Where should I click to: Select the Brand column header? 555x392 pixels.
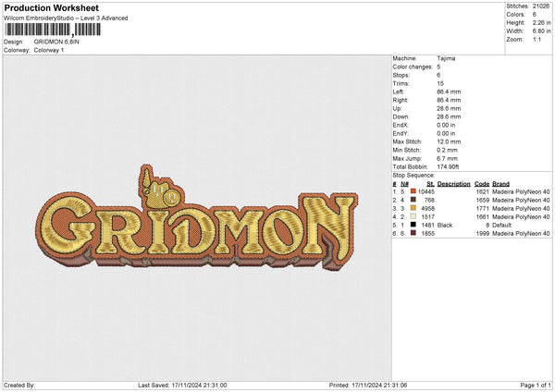pyautogui.click(x=500, y=184)
